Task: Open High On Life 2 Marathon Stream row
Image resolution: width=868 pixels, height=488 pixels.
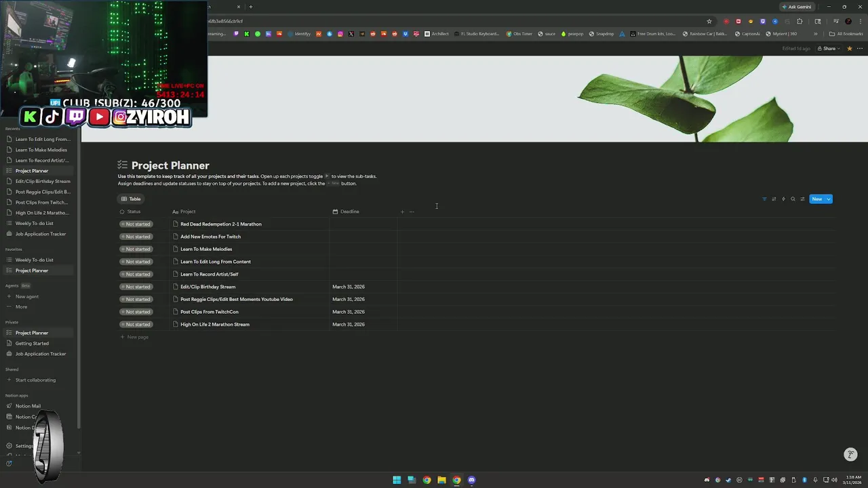Action: 215,325
